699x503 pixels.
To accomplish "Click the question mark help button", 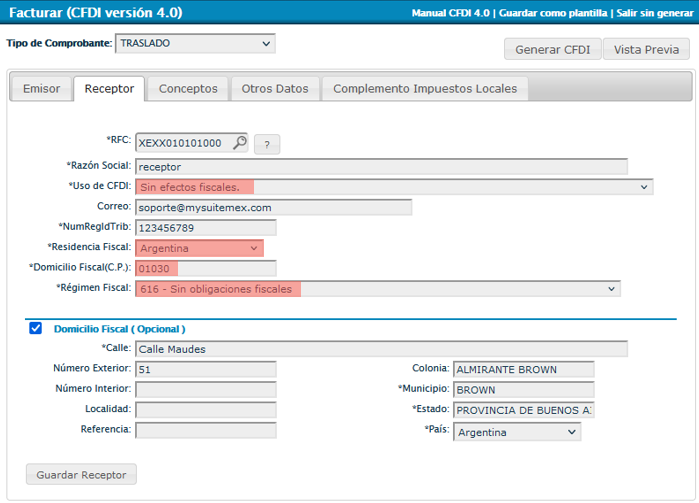I will point(267,144).
